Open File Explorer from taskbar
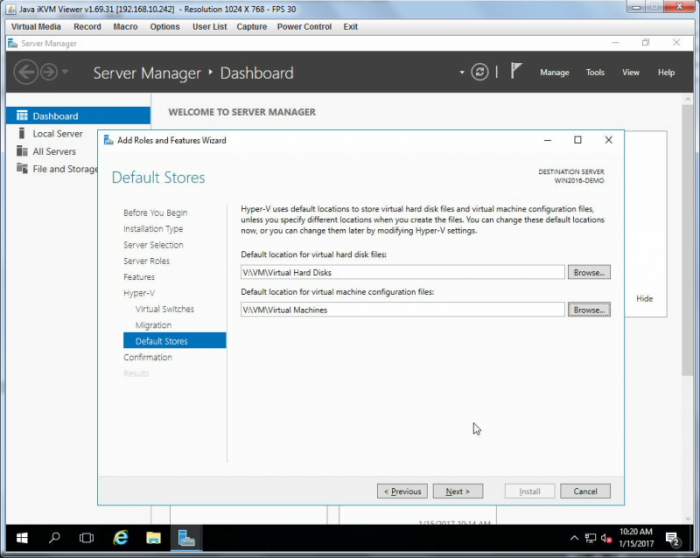The width and height of the screenshot is (700, 558). [153, 538]
